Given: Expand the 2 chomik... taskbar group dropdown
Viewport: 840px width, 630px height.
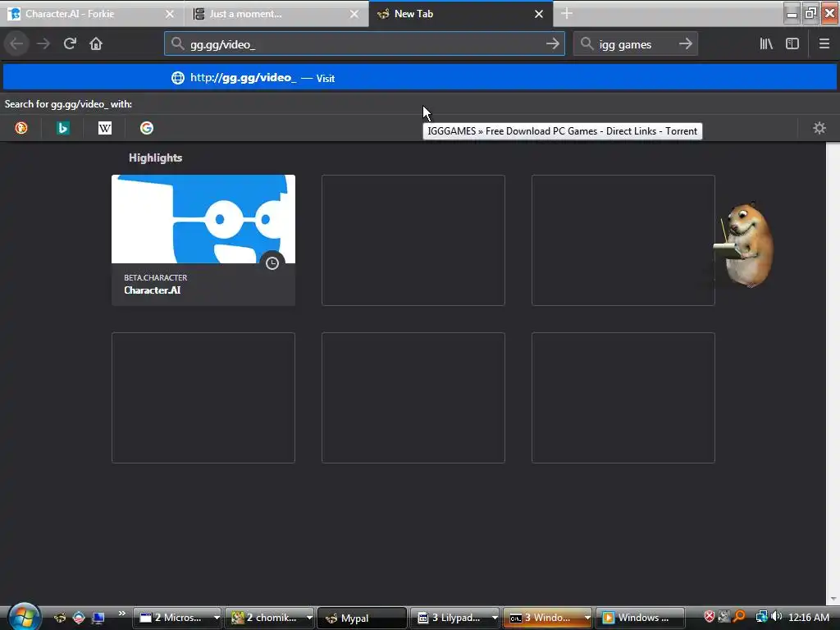Looking at the screenshot, I should pyautogui.click(x=309, y=618).
